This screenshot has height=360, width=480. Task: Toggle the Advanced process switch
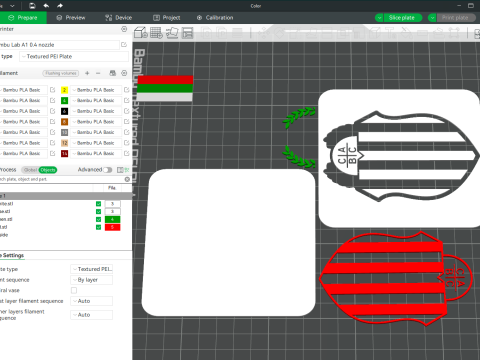click(x=108, y=170)
